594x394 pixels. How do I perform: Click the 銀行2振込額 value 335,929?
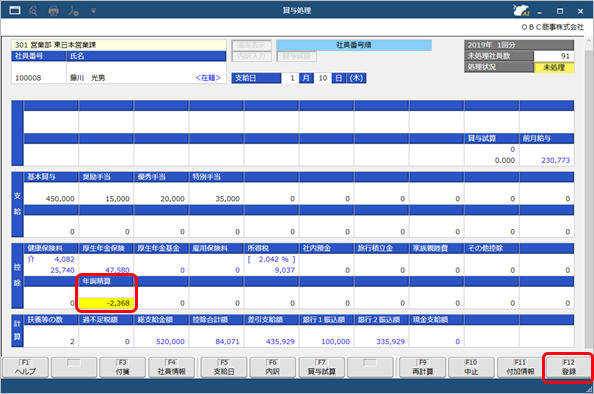click(x=390, y=342)
